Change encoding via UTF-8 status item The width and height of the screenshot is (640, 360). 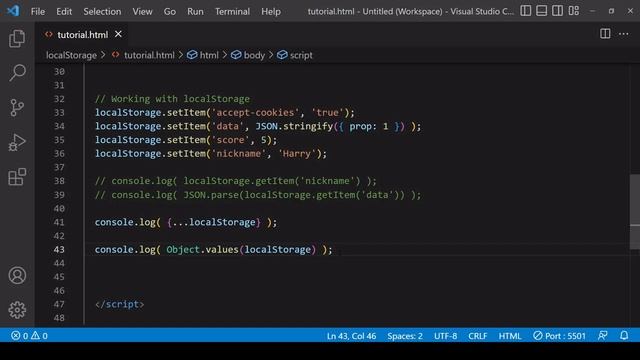click(445, 336)
